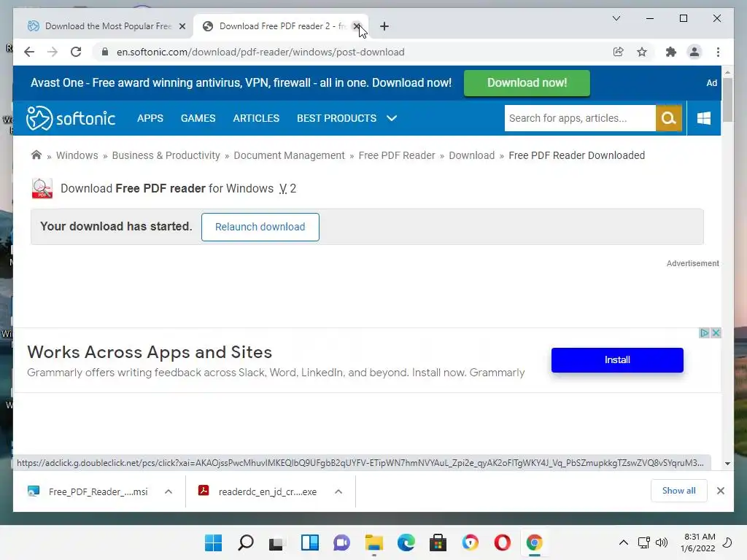View site info via the padlock icon
Screen dimensions: 747x560
[x=105, y=52]
